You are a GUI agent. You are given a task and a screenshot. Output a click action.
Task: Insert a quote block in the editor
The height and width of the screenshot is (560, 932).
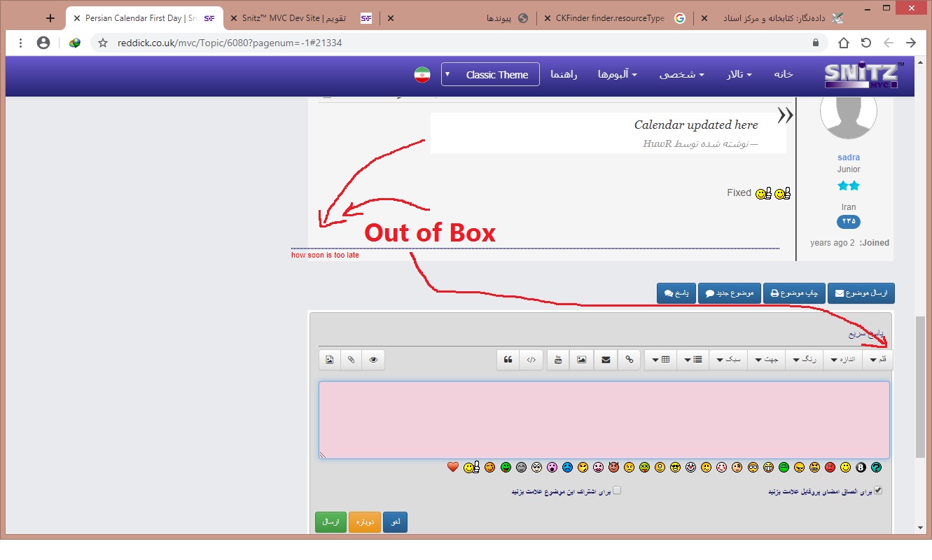pos(508,360)
